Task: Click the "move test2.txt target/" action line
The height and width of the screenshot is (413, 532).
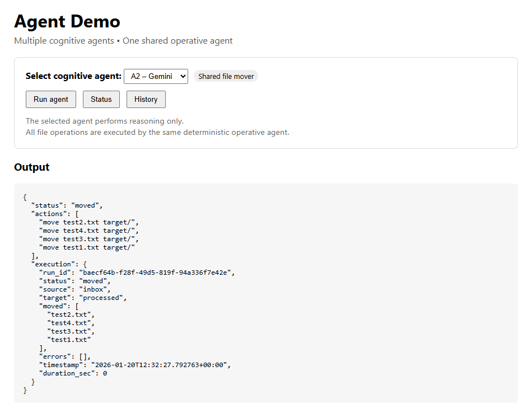Action: coord(88,222)
